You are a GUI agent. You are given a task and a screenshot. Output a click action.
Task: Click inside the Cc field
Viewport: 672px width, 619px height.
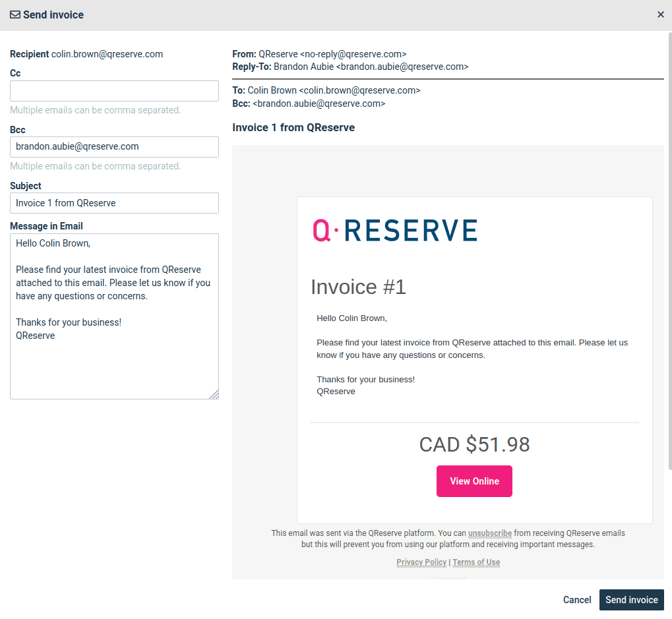pos(113,90)
